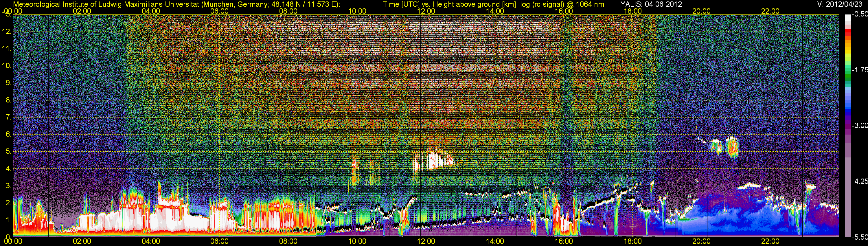868x246 pixels.
Task: Click the 5 km height axis label
Action: 9,151
